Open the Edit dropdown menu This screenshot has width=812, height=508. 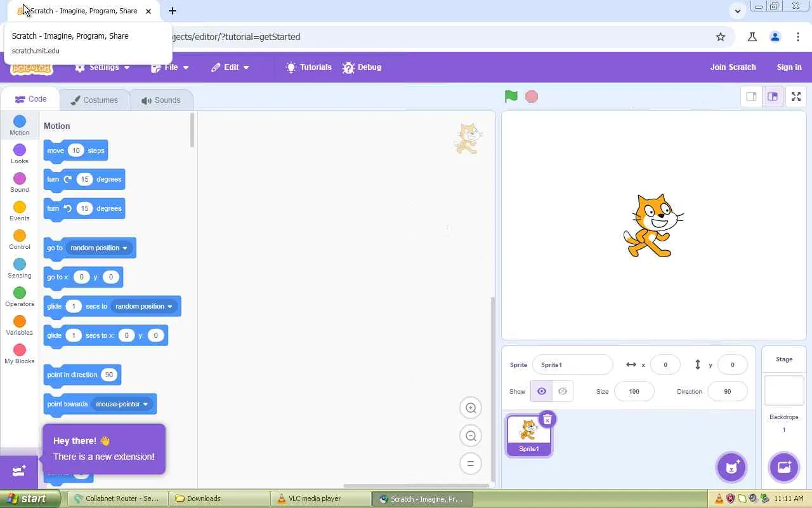click(230, 67)
